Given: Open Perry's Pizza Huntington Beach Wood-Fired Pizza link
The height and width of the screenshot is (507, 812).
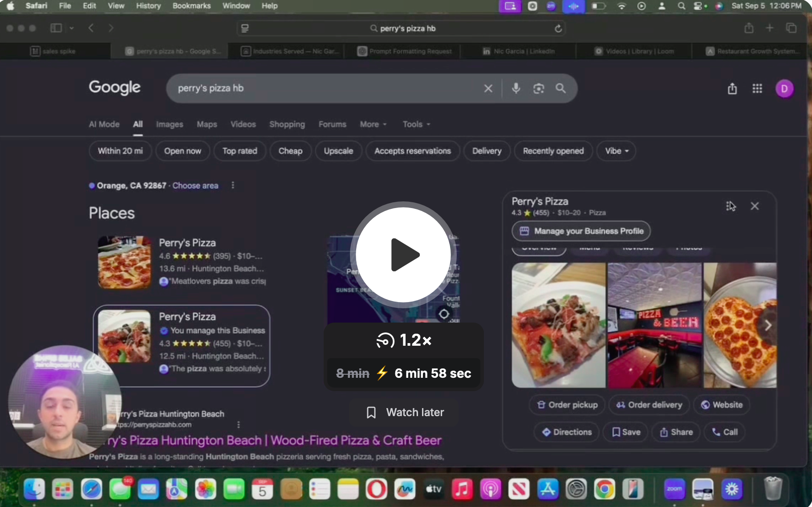Looking at the screenshot, I should (x=274, y=441).
